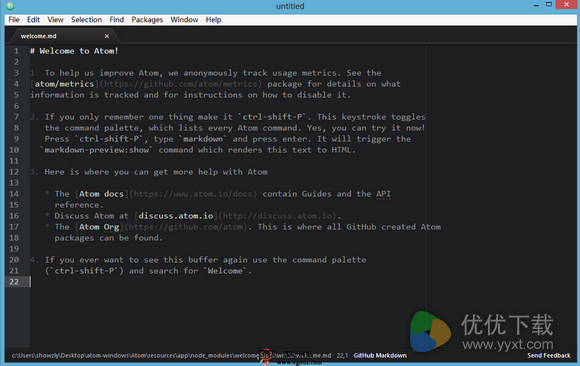Screen dimensions: 580x366
Task: Click the word 'Welcome' on line 21
Action: pos(225,271)
